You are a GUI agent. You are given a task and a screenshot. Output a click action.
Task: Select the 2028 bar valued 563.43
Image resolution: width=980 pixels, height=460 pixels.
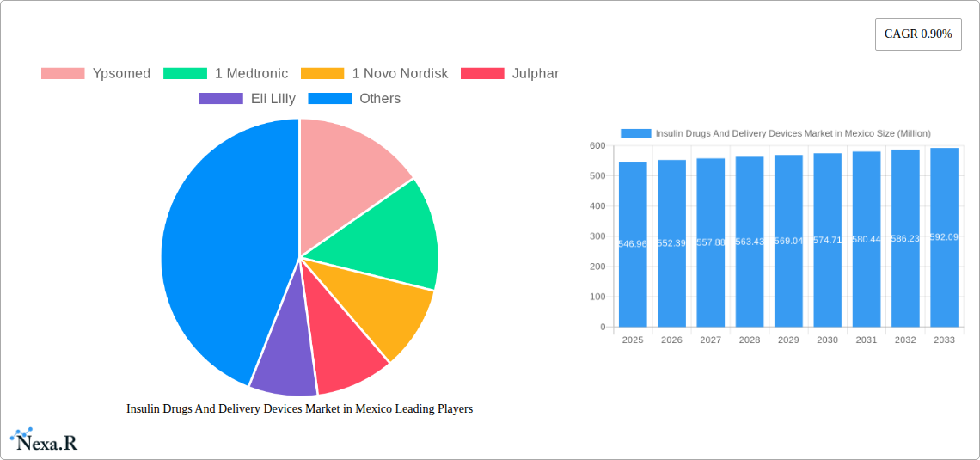(750, 242)
